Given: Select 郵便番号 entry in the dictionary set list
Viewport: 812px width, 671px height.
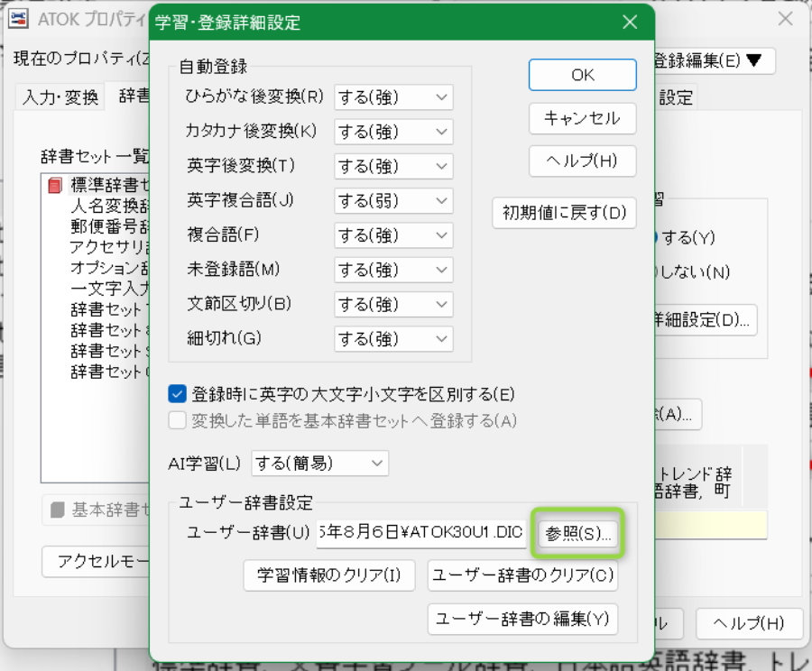Looking at the screenshot, I should 110,226.
